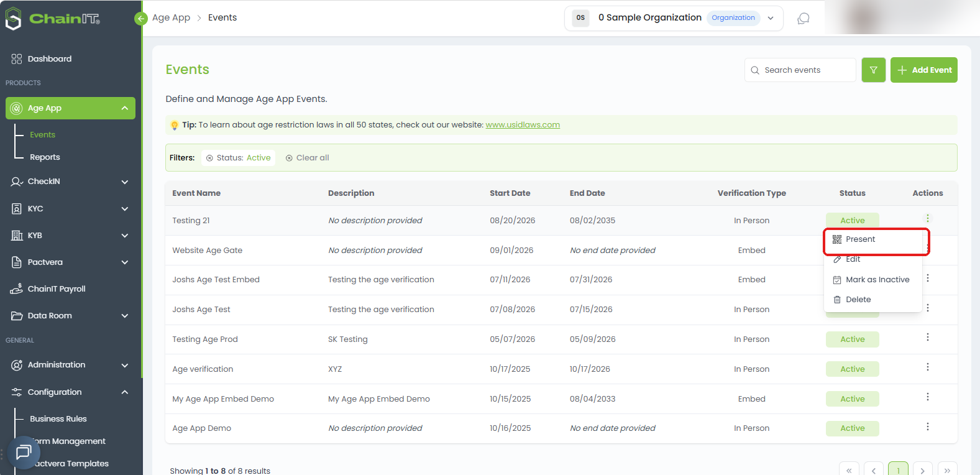Select page 1 in pagination
Screen dimensions: 980x475
coord(898,471)
